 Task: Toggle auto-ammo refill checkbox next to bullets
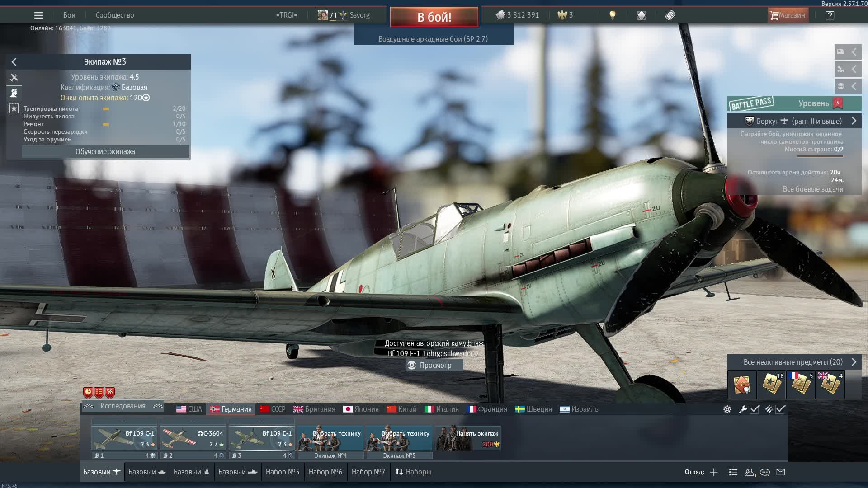tap(781, 409)
